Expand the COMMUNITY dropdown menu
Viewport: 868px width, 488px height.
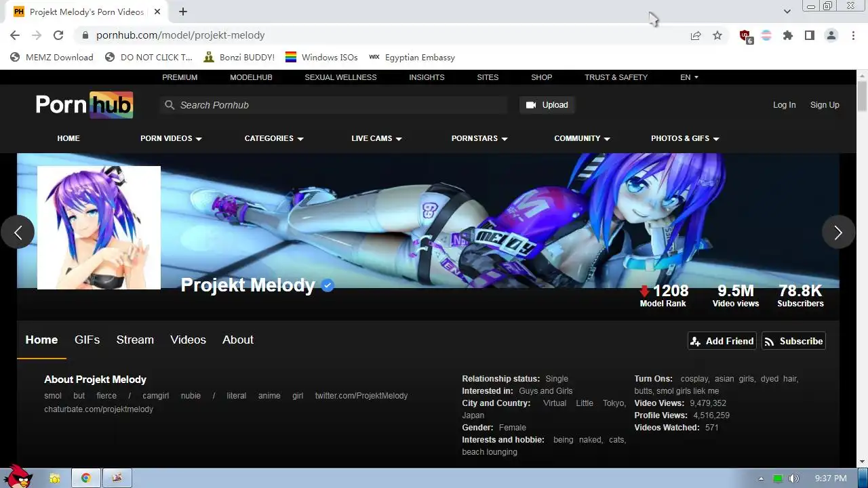pyautogui.click(x=582, y=138)
